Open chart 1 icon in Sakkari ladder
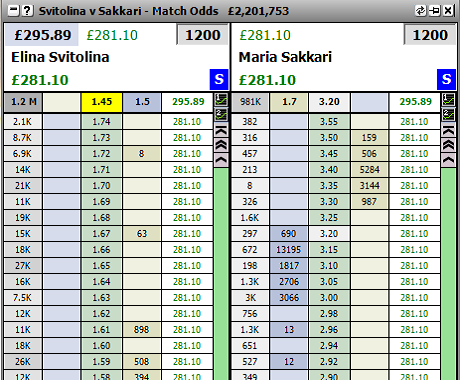The height and width of the screenshot is (380, 460). click(x=449, y=99)
